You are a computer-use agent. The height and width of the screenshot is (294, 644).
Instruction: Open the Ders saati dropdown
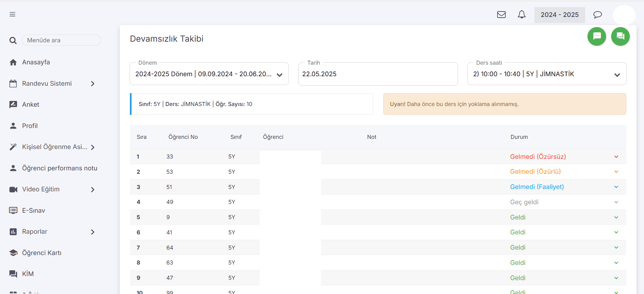(x=547, y=74)
